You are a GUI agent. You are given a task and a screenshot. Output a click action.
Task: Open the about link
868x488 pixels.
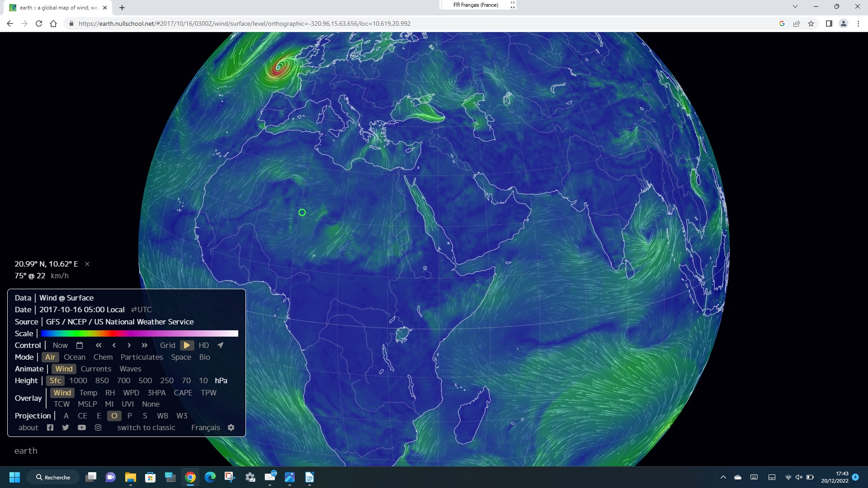(x=28, y=427)
